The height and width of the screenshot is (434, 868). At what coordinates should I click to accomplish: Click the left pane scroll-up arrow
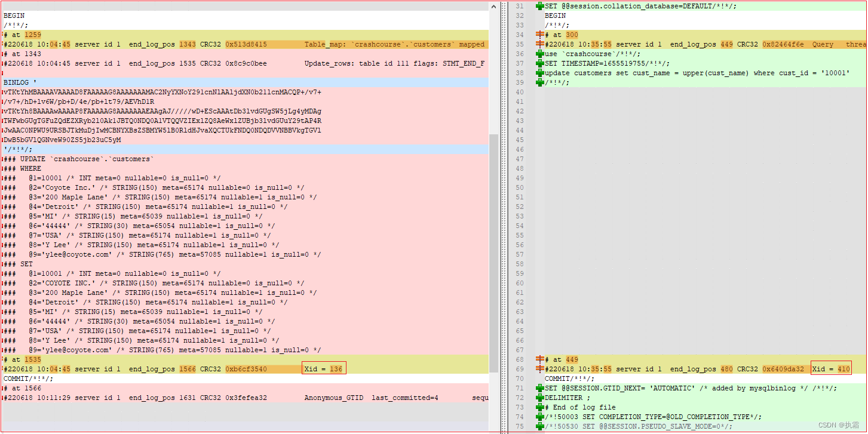(x=494, y=6)
